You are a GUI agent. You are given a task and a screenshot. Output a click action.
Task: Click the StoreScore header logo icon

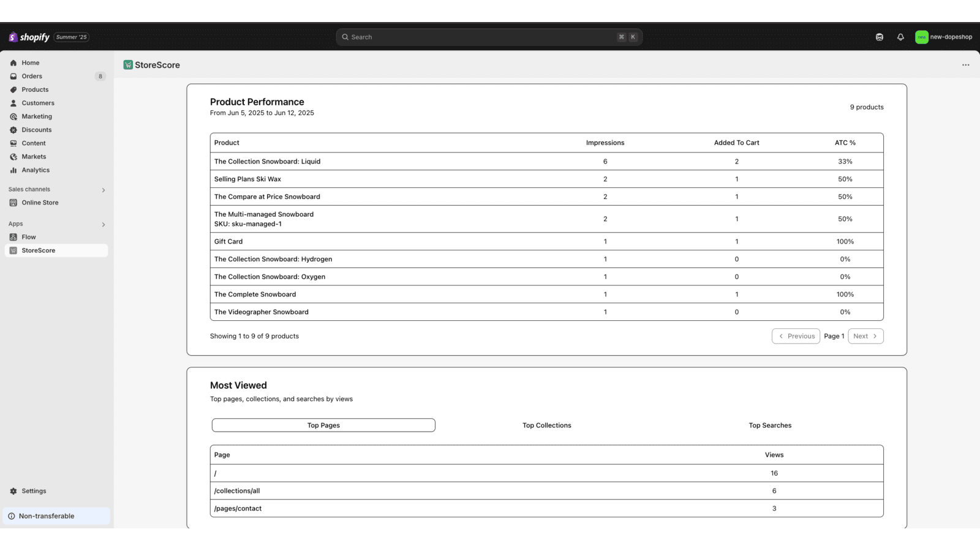coord(128,65)
